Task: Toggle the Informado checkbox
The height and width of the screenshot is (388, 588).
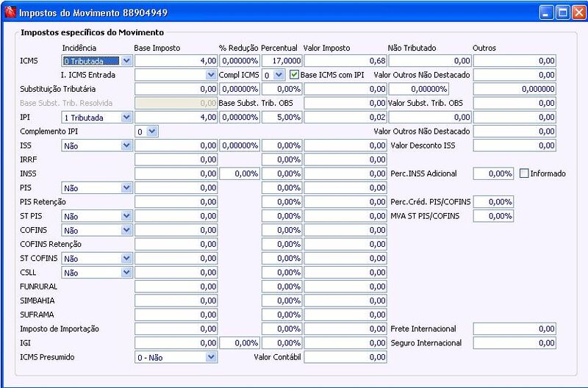Action: click(x=524, y=173)
